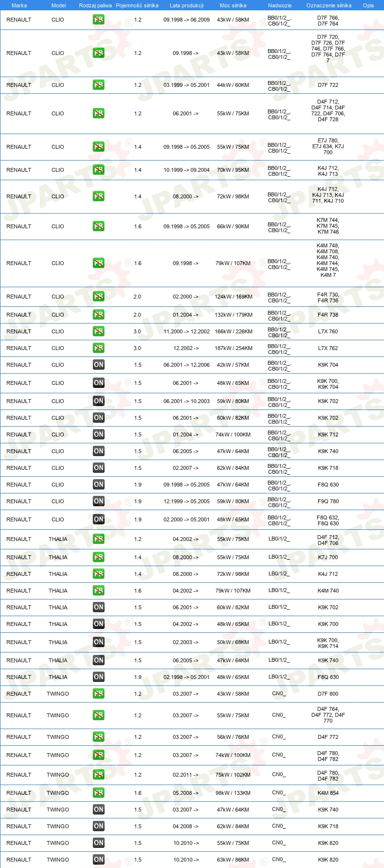Image resolution: width=384 pixels, height=868 pixels.
Task: Click the PB icon in Clio 66kW / 90KM row
Action: click(99, 226)
